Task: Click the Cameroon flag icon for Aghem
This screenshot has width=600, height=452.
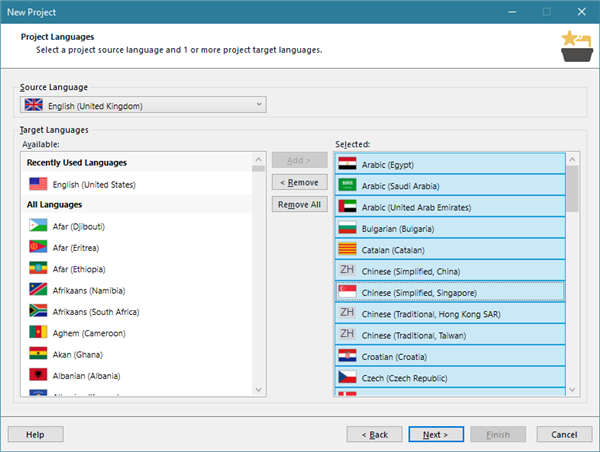Action: click(x=38, y=332)
